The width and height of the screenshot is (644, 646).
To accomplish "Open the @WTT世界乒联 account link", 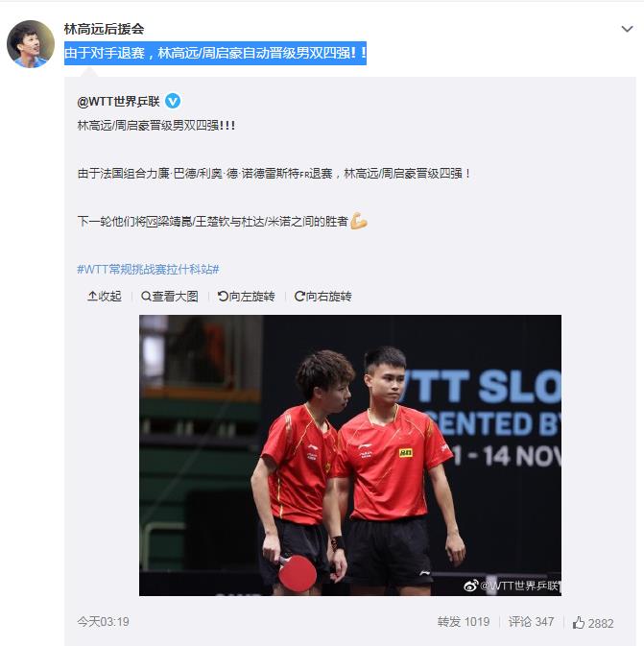I will (118, 101).
